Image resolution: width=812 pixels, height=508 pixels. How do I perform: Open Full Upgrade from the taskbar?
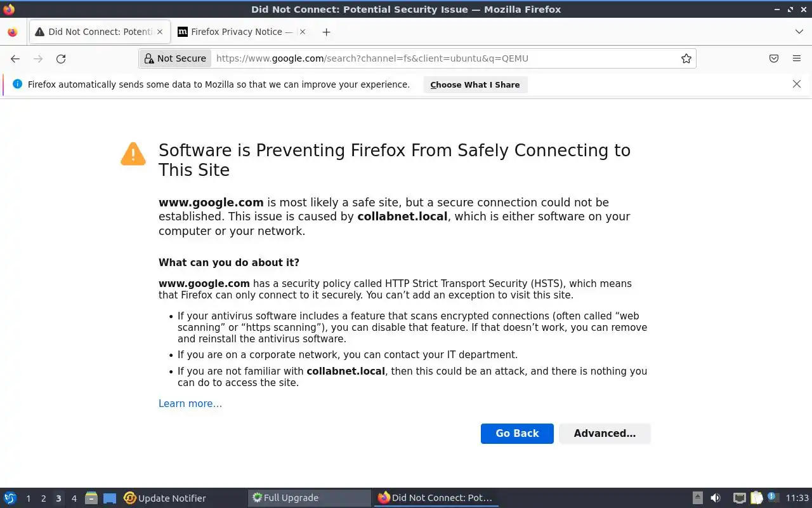(x=308, y=498)
